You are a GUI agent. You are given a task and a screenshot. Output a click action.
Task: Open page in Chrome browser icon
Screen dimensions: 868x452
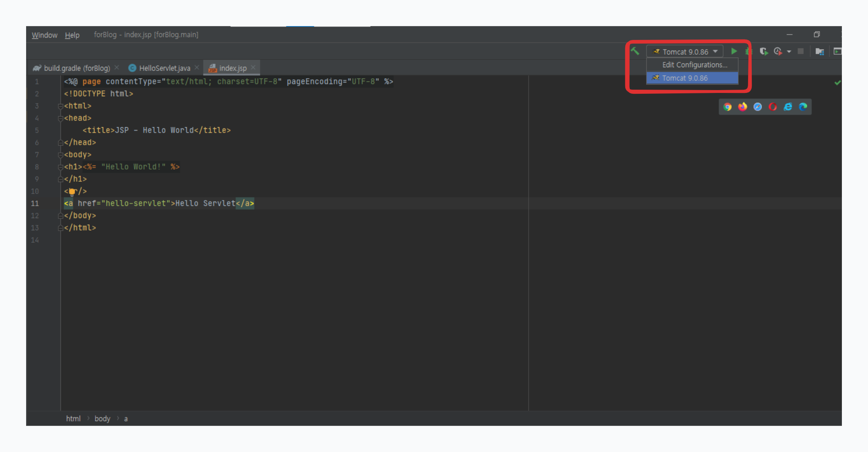pyautogui.click(x=728, y=107)
